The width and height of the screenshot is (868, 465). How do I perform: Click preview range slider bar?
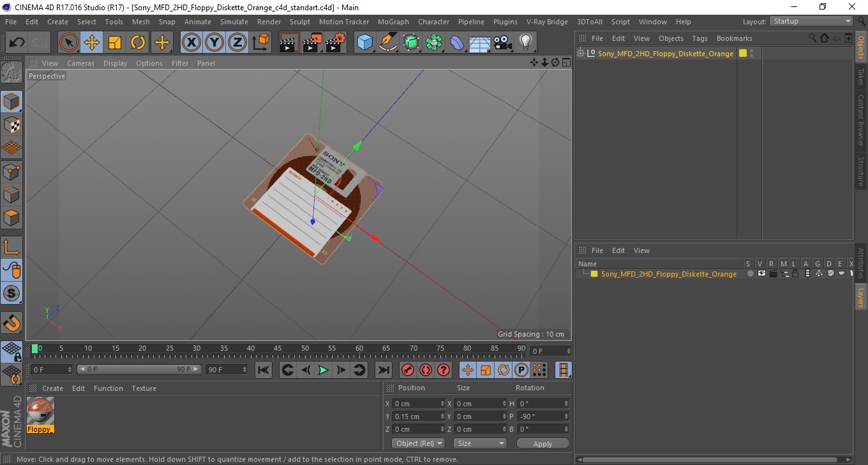coord(140,369)
